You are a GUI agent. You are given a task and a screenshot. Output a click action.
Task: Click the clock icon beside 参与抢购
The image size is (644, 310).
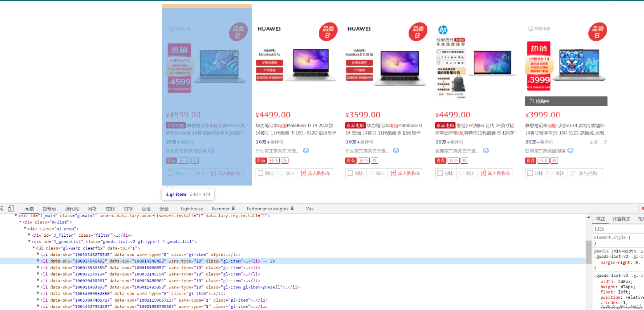(x=572, y=173)
